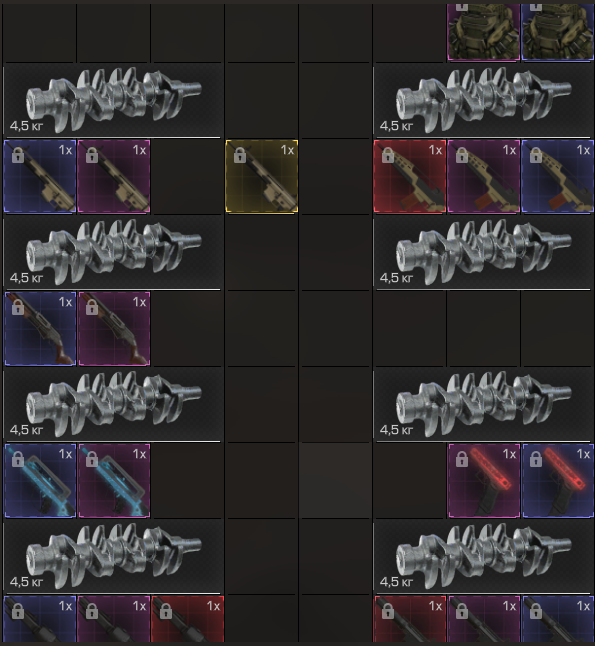Select the blue-bordered glowing cyan weapon

(40, 480)
